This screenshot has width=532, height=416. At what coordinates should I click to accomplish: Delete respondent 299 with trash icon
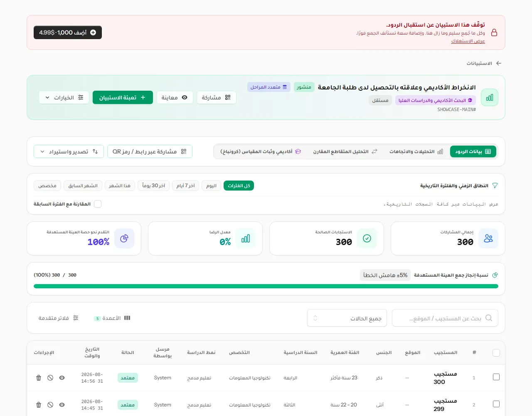click(x=39, y=405)
